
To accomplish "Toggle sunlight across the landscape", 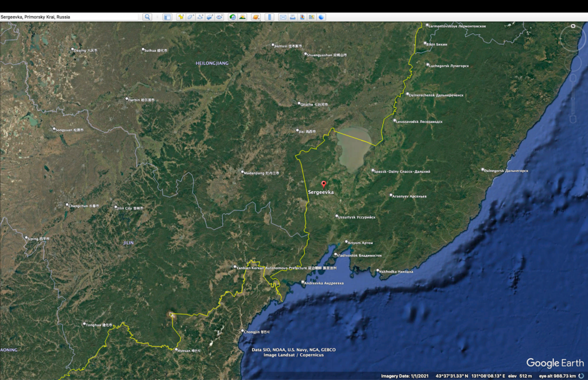I will click(x=242, y=17).
